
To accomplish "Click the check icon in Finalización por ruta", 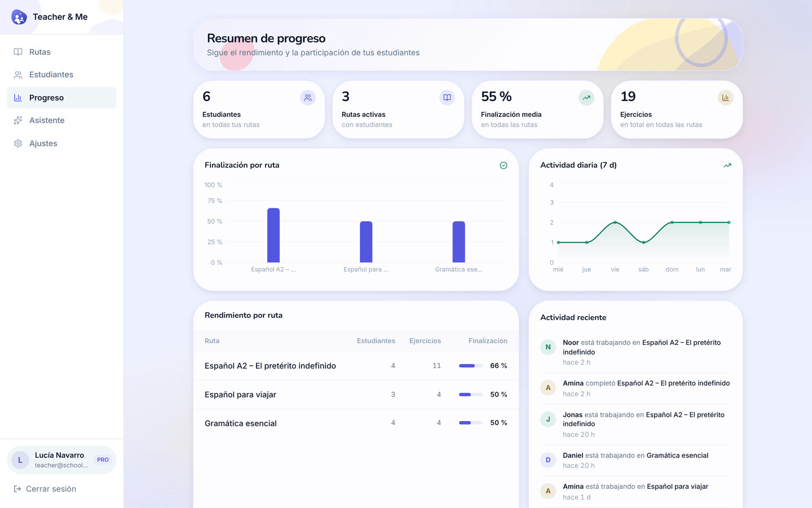I will 504,165.
